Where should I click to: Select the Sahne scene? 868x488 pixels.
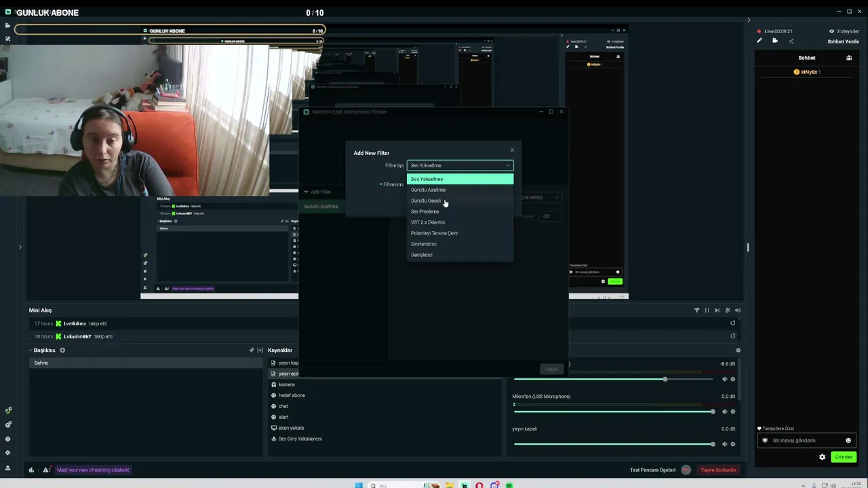[x=145, y=363]
